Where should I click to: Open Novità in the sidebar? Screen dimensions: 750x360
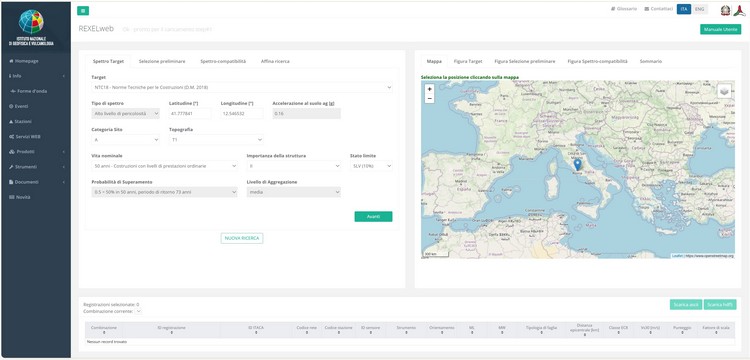click(x=20, y=197)
